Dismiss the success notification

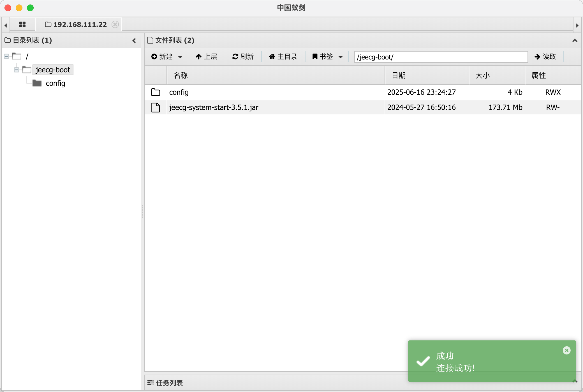coord(566,350)
